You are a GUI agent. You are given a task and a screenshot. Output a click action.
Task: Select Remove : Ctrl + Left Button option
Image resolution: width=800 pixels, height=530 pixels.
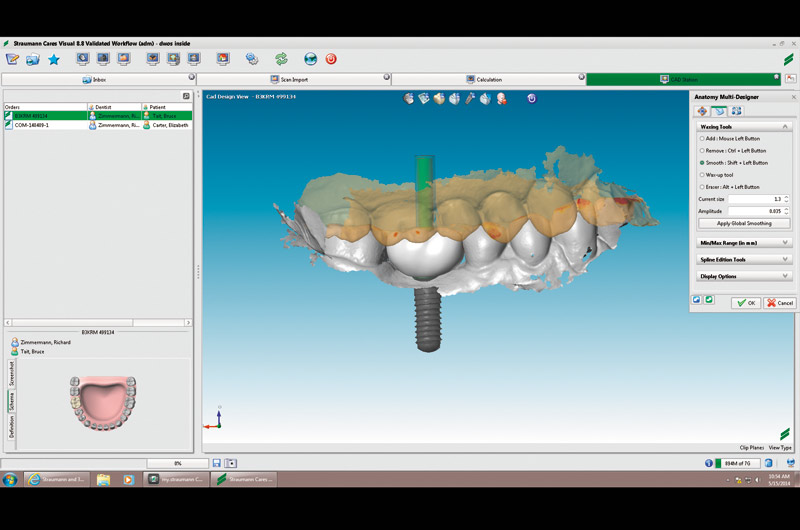pos(733,151)
